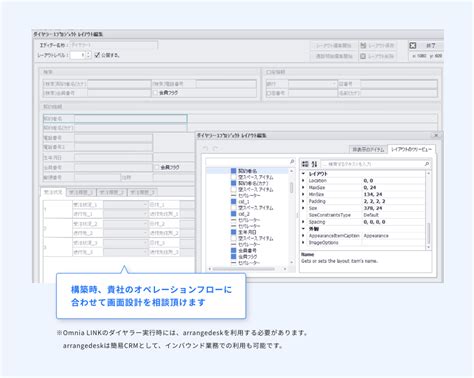
Task: Click the blue icon beside 会員番号 tree item
Action: (234, 250)
